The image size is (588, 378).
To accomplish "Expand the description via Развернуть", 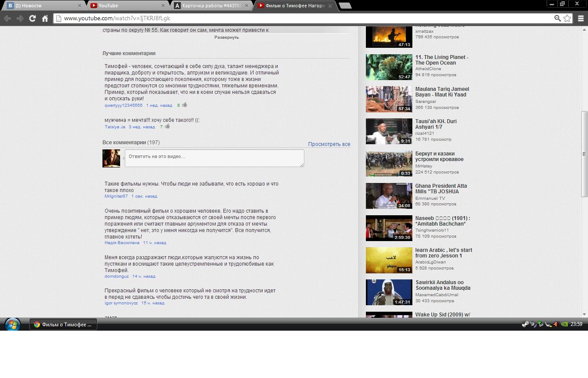I will click(226, 37).
